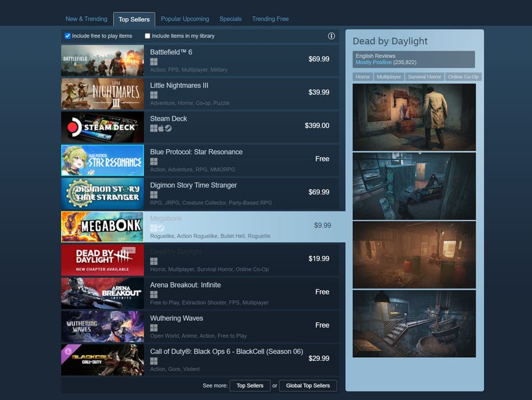The height and width of the screenshot is (400, 532).
Task: Click the Battlefield 6 title text
Action: pyautogui.click(x=171, y=53)
